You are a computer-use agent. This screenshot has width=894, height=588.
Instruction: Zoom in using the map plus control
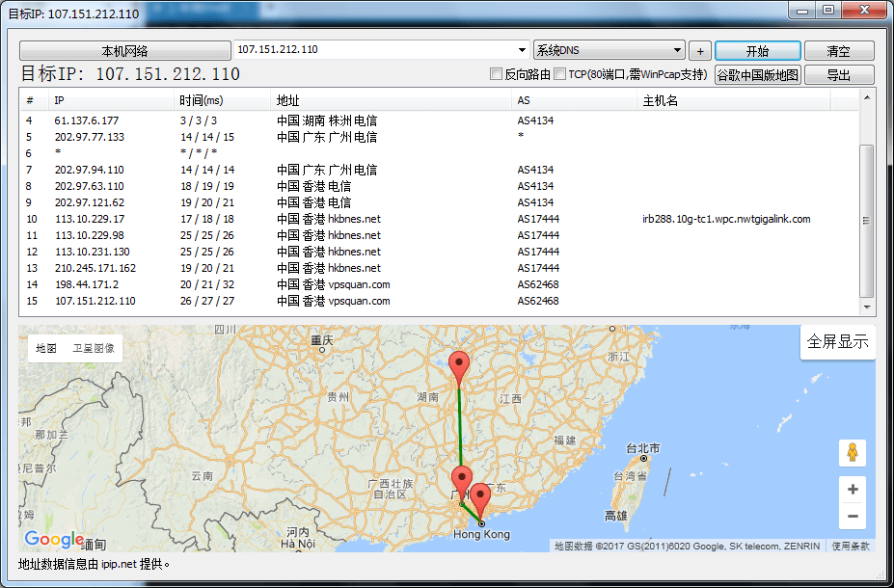click(852, 490)
